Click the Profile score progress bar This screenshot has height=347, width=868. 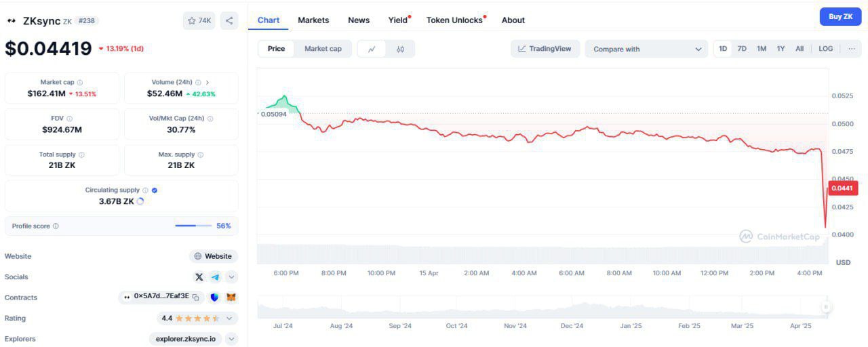192,226
